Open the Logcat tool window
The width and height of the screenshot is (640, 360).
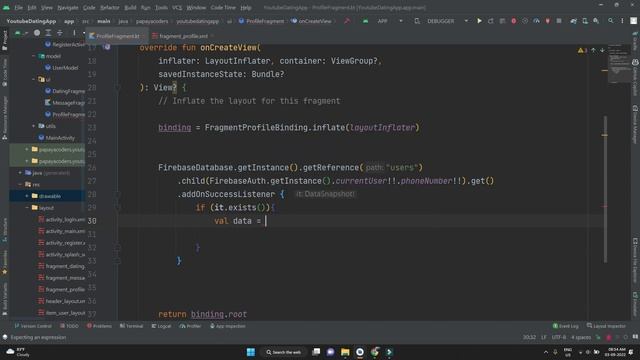pyautogui.click(x=162, y=326)
